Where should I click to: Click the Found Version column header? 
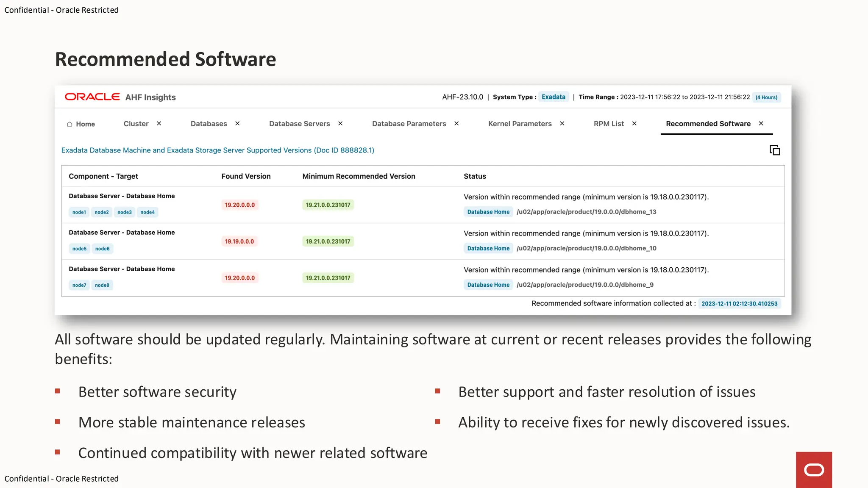pyautogui.click(x=246, y=176)
